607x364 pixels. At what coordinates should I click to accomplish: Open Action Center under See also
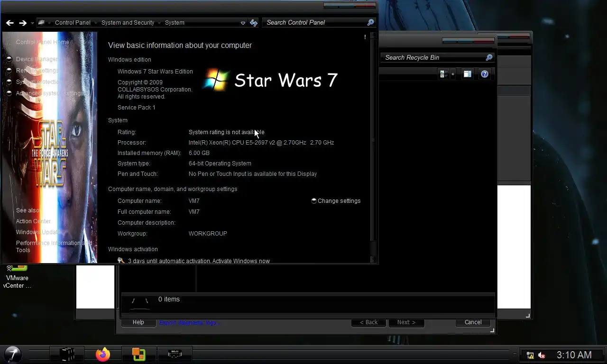click(33, 221)
